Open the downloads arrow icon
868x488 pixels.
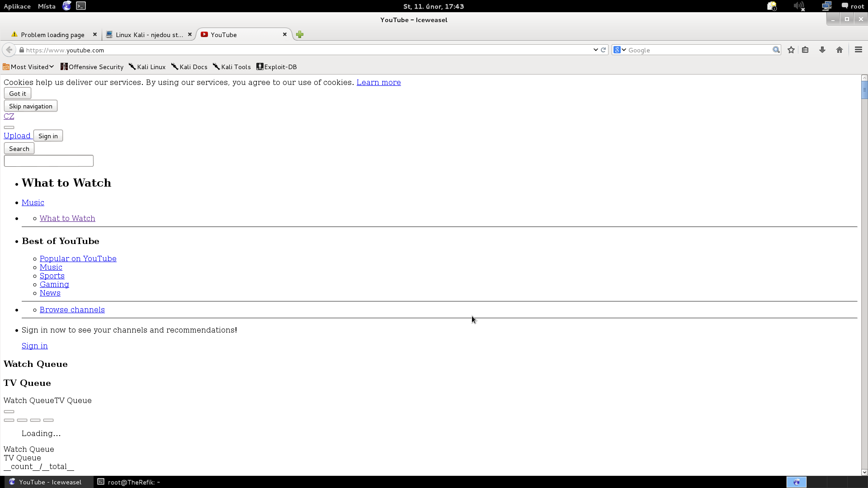822,50
